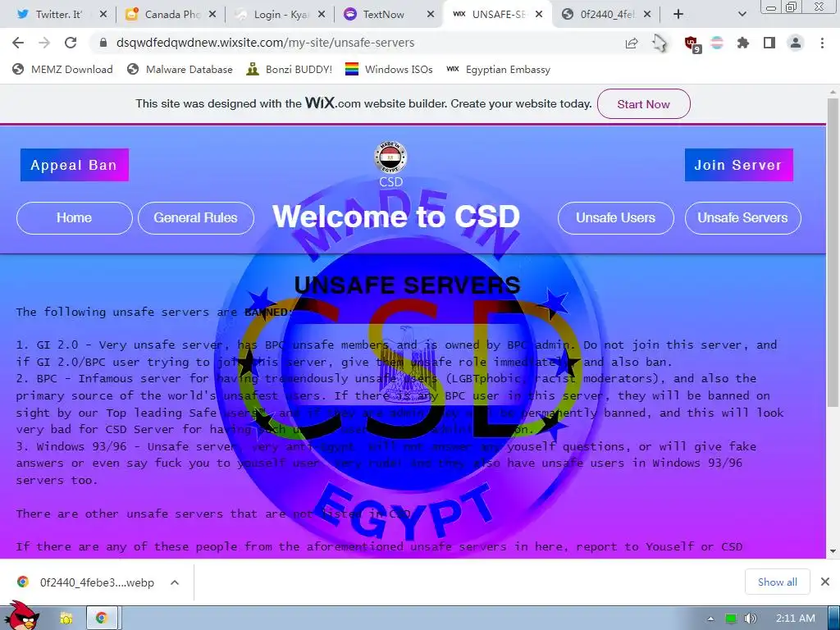Viewport: 840px width, 630px height.
Task: Open the General Rules nav button
Action: (196, 218)
